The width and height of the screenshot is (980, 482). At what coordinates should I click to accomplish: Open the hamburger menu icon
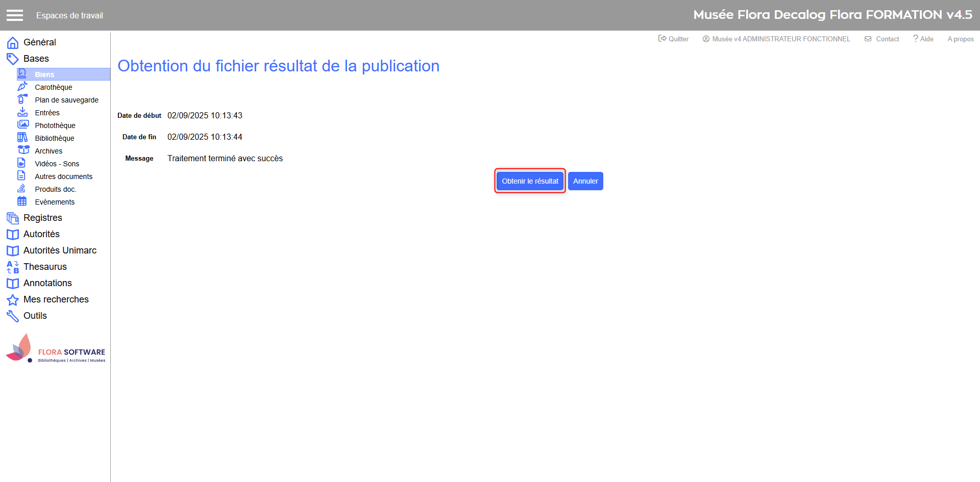[x=15, y=15]
